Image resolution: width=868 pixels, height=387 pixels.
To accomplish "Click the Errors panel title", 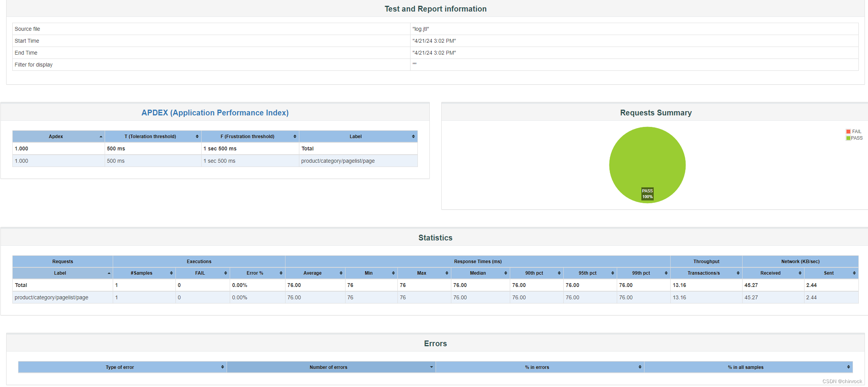I will [436, 344].
